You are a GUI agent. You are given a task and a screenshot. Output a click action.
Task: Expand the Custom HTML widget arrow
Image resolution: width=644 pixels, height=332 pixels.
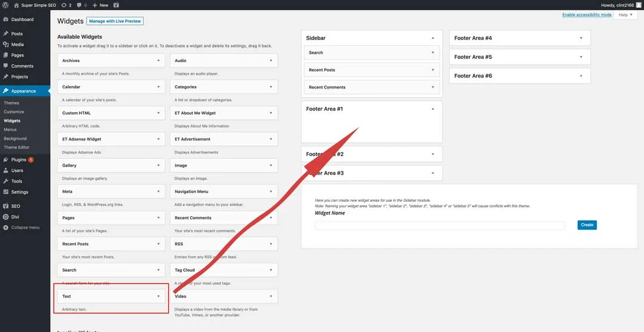[x=159, y=113]
